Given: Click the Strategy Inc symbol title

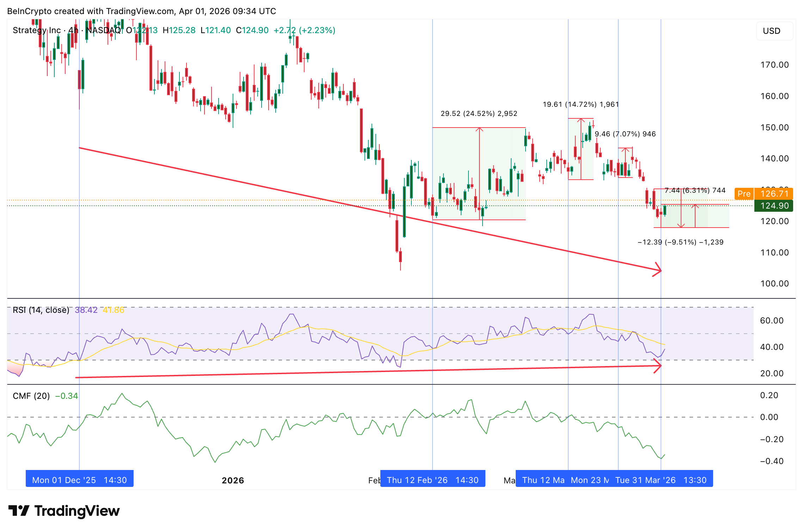Looking at the screenshot, I should tap(37, 30).
